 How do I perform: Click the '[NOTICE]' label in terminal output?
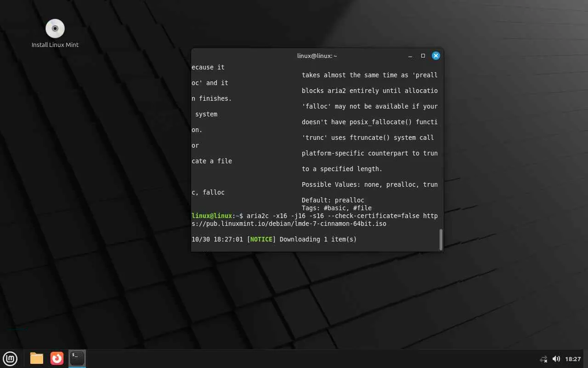point(261,239)
